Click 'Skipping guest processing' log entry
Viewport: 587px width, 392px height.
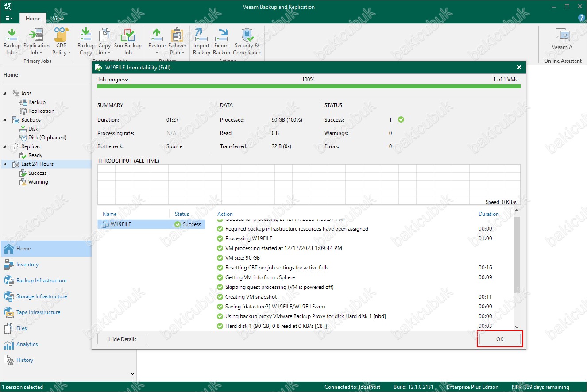[279, 287]
